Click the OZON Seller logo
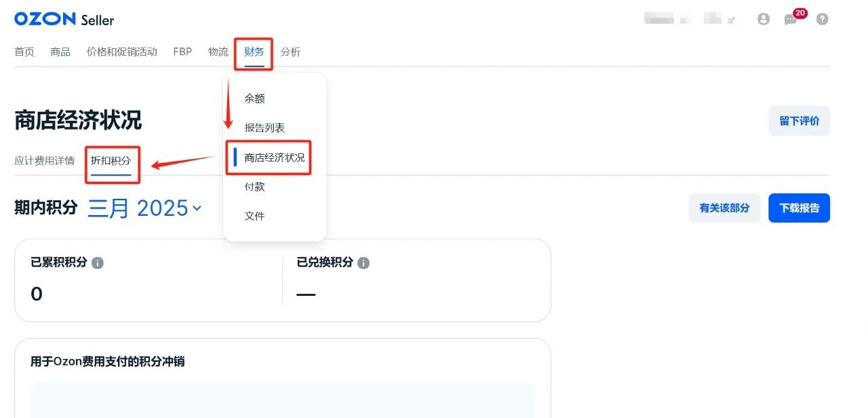Viewport: 868px width, 418px height. [x=64, y=19]
